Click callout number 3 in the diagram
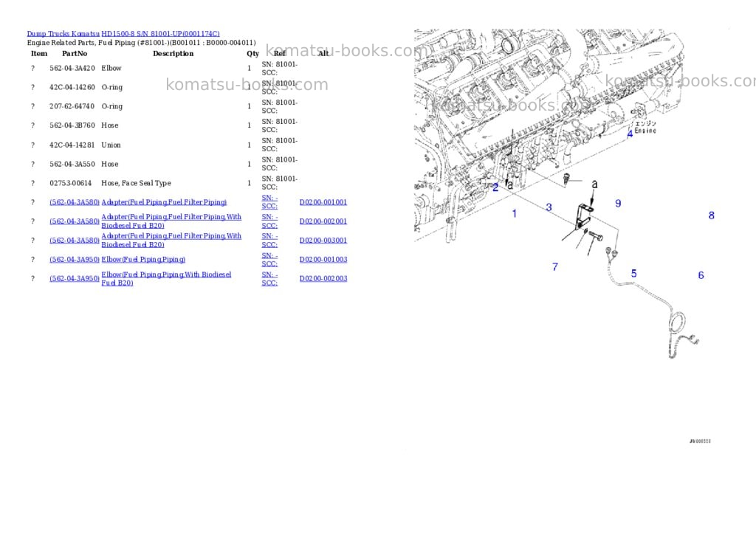Image resolution: width=756 pixels, height=535 pixels. 549,207
